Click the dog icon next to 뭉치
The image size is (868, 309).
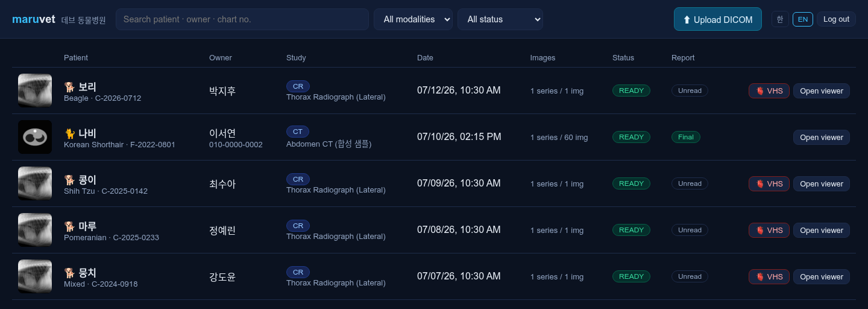(x=69, y=273)
